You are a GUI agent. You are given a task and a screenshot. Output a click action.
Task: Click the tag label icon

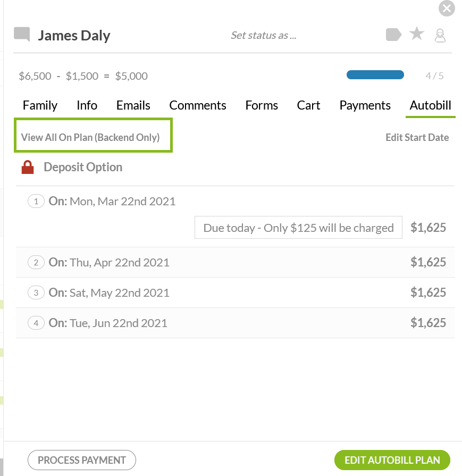tap(393, 35)
